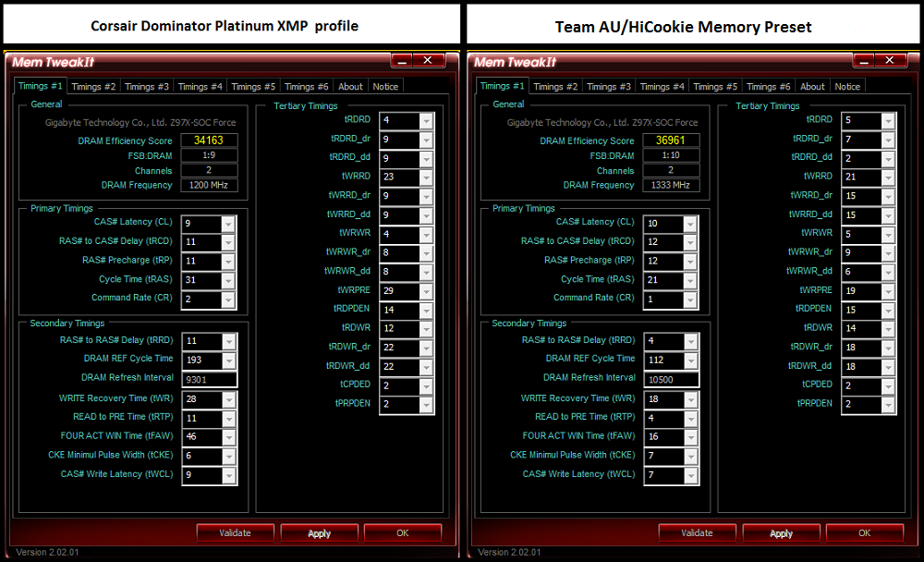The height and width of the screenshot is (562, 924).
Task: Click DRAM Efficiency Score value 36961
Action: tap(671, 140)
